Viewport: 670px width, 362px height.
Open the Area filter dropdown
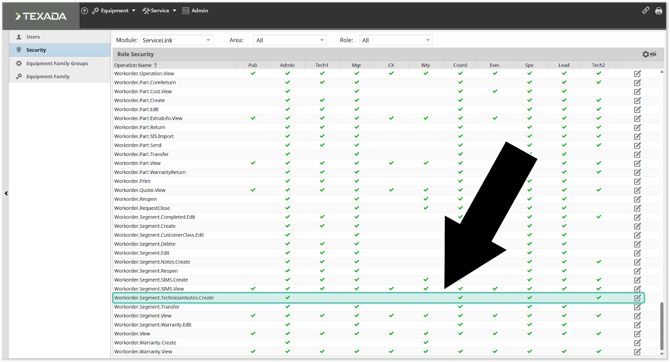coord(290,40)
